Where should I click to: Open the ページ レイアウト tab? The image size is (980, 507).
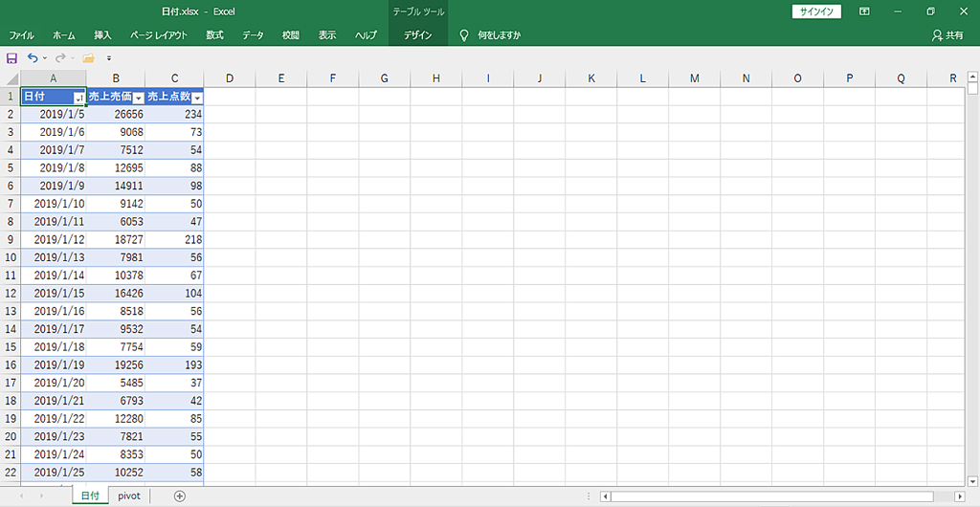coord(159,35)
